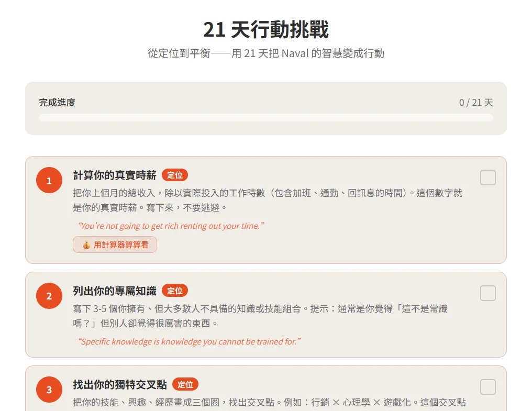Check the checkbox for 計算你的真實時薪

(x=487, y=177)
